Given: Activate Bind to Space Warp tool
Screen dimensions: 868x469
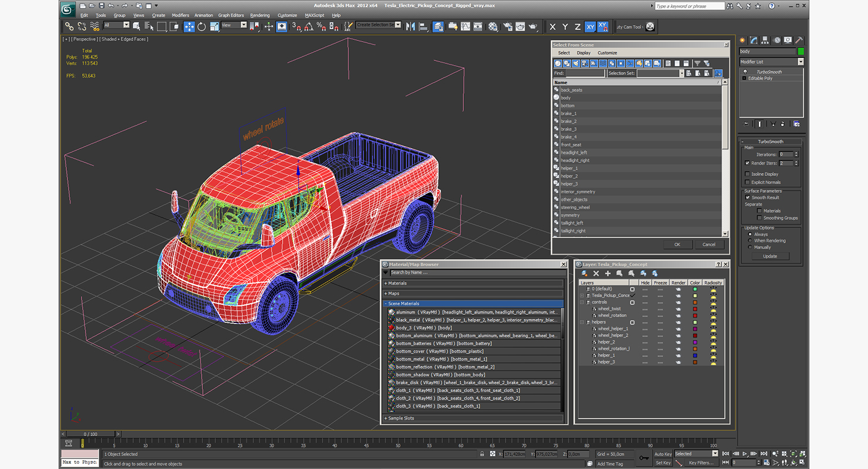Looking at the screenshot, I should (x=94, y=26).
